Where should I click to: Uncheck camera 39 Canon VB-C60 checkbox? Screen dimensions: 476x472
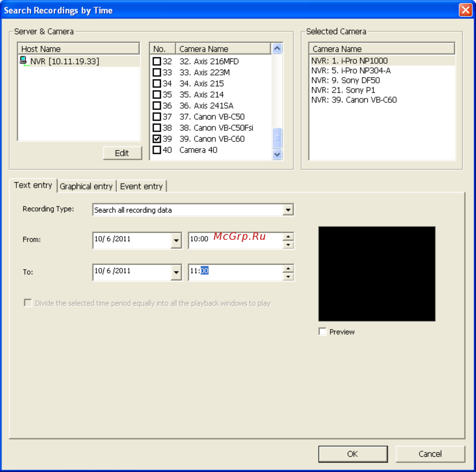(x=157, y=139)
